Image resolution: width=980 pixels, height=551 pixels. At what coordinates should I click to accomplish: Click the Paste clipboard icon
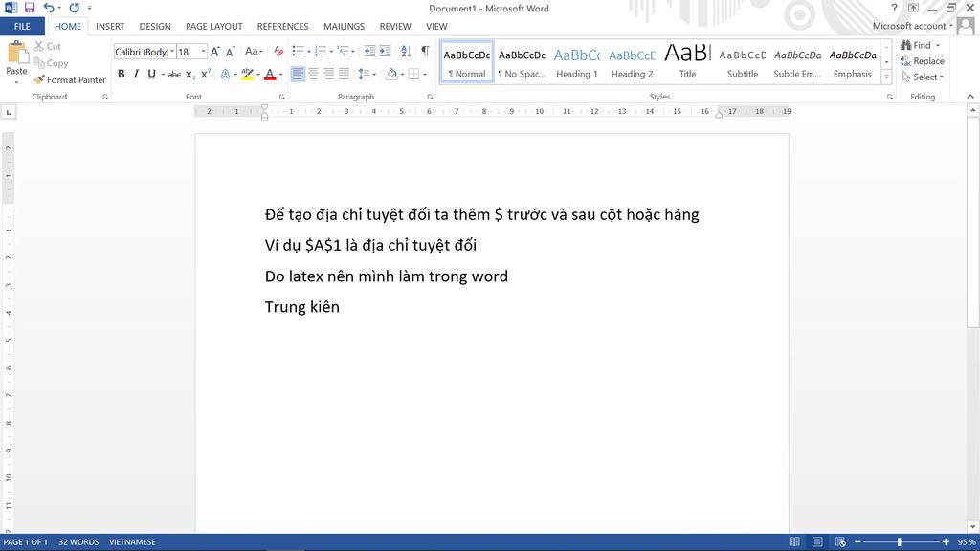pos(17,55)
